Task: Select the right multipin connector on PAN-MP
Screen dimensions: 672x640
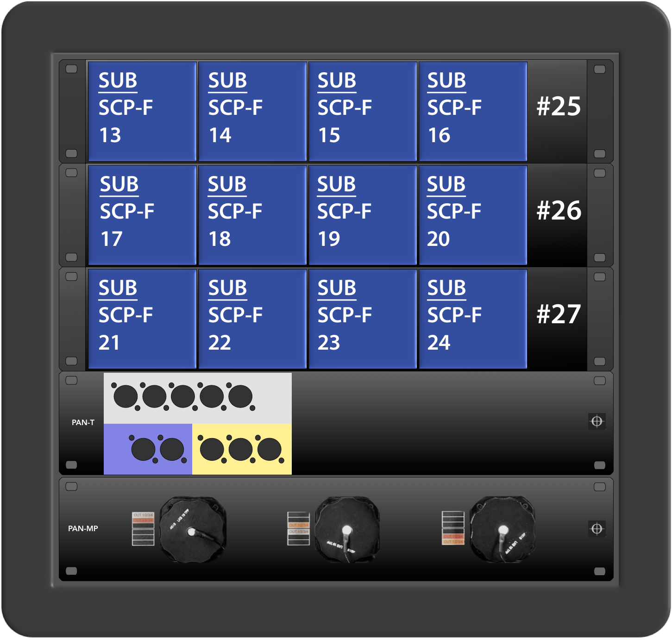Action: [502, 530]
